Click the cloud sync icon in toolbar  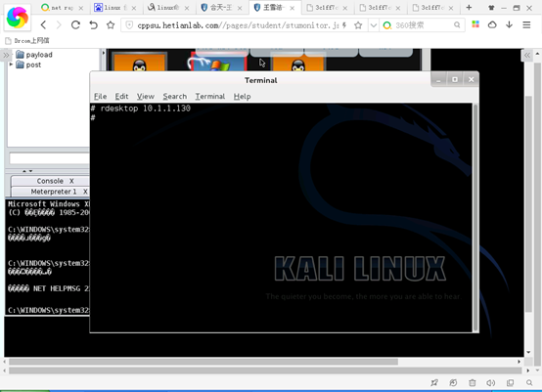point(492,24)
